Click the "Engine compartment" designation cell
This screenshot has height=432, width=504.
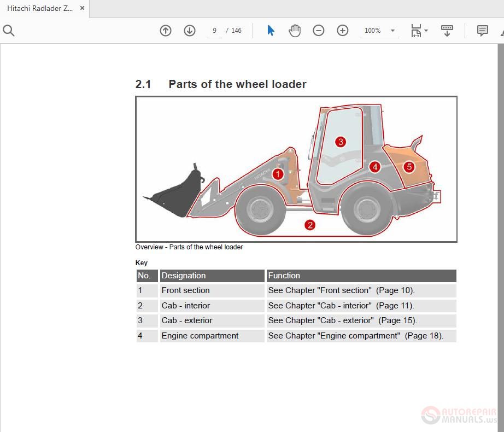point(212,336)
